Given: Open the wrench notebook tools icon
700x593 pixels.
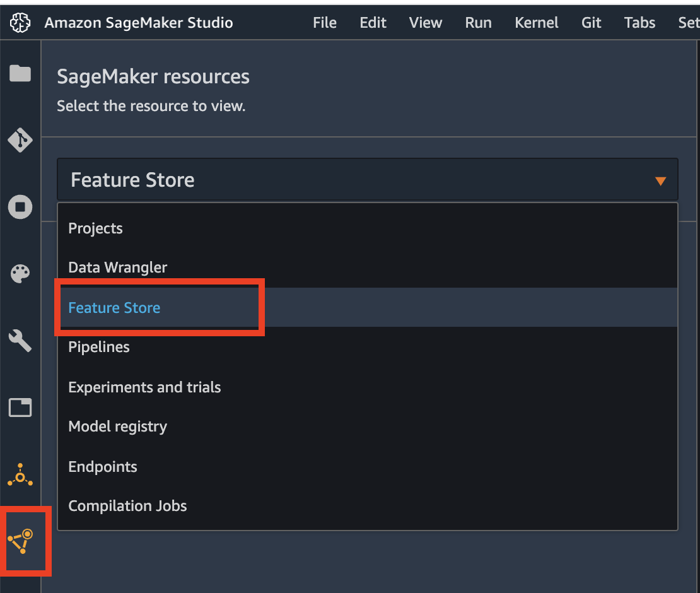Looking at the screenshot, I should [x=20, y=341].
